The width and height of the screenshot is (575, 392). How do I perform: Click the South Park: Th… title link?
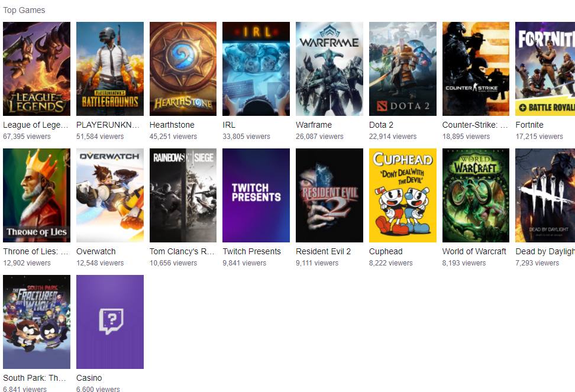coord(34,378)
